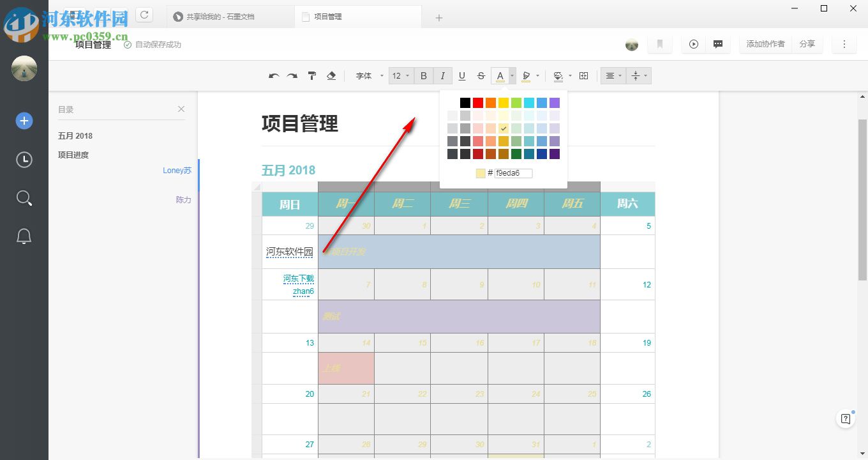Pick the bright orange color swatch
Image resolution: width=868 pixels, height=460 pixels.
click(x=491, y=103)
